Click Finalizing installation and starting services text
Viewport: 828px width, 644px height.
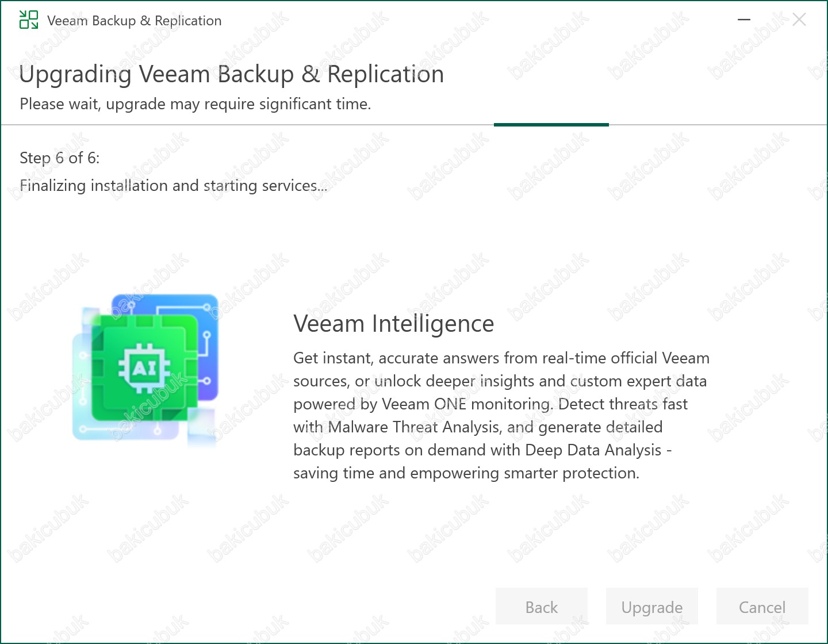(173, 186)
